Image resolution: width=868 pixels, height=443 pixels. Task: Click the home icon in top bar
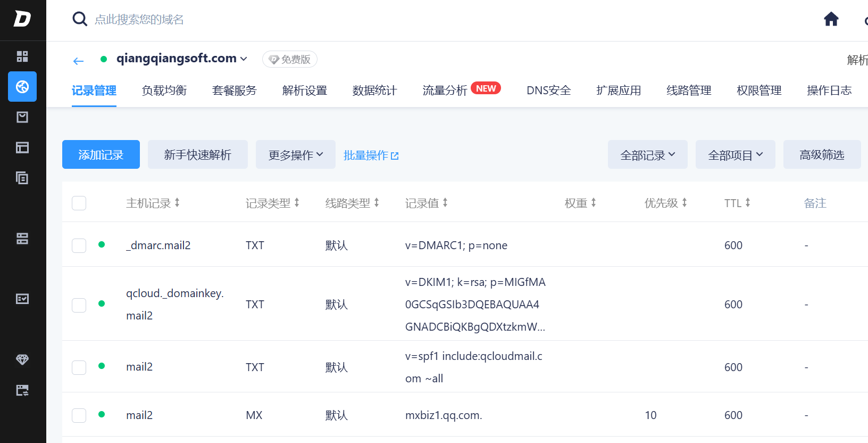pyautogui.click(x=831, y=20)
